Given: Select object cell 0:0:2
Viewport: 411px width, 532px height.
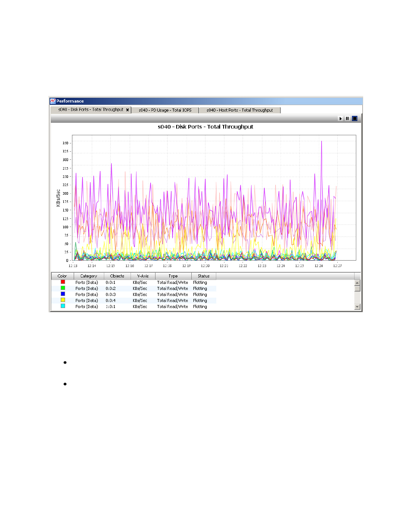Looking at the screenshot, I should coord(111,289).
